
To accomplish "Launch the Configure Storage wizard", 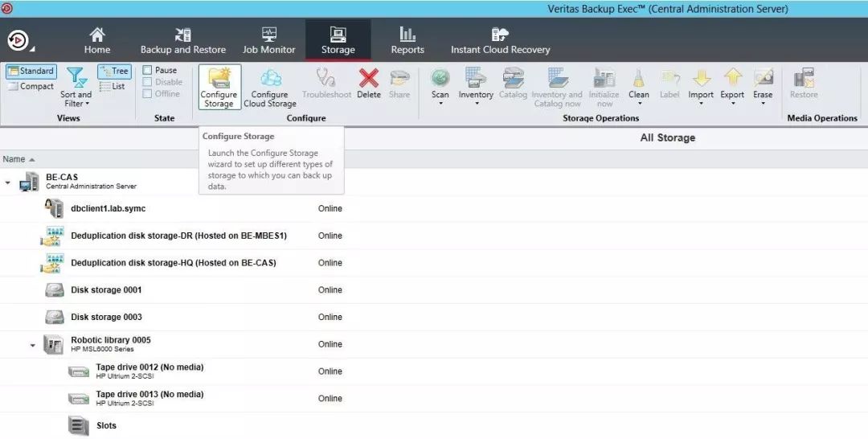I will [x=219, y=87].
